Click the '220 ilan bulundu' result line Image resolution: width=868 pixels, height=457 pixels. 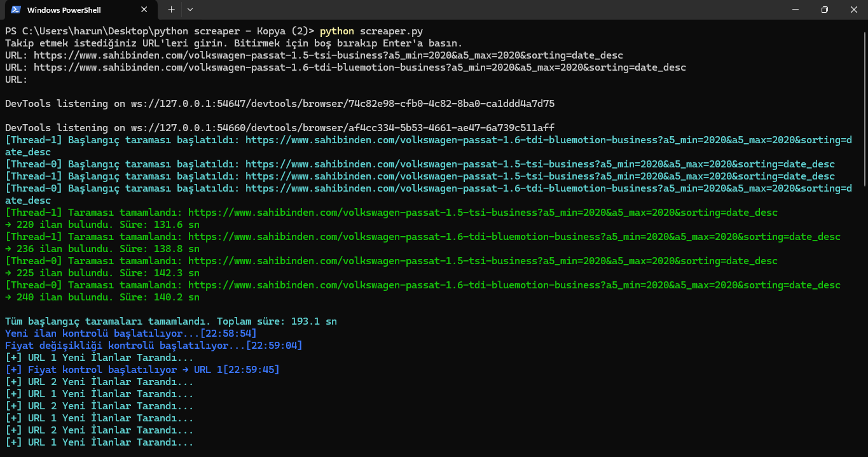point(102,225)
